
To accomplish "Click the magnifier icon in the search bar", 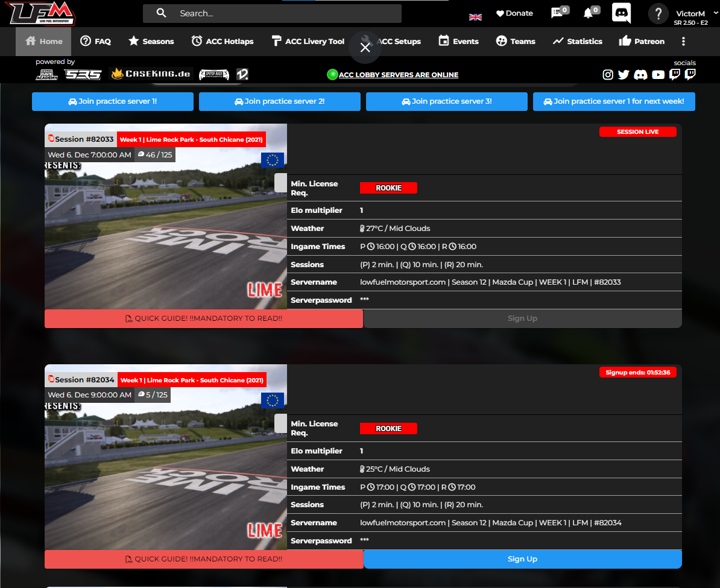I will 161,13.
